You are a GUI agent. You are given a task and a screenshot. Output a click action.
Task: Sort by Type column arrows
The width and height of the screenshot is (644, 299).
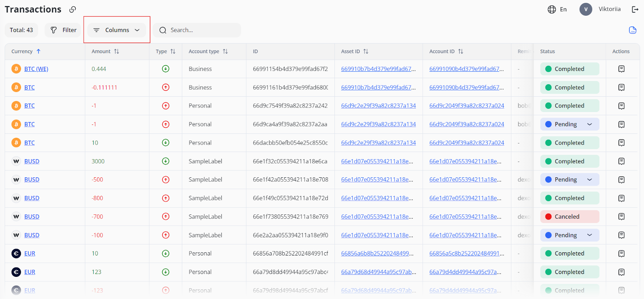[173, 52]
